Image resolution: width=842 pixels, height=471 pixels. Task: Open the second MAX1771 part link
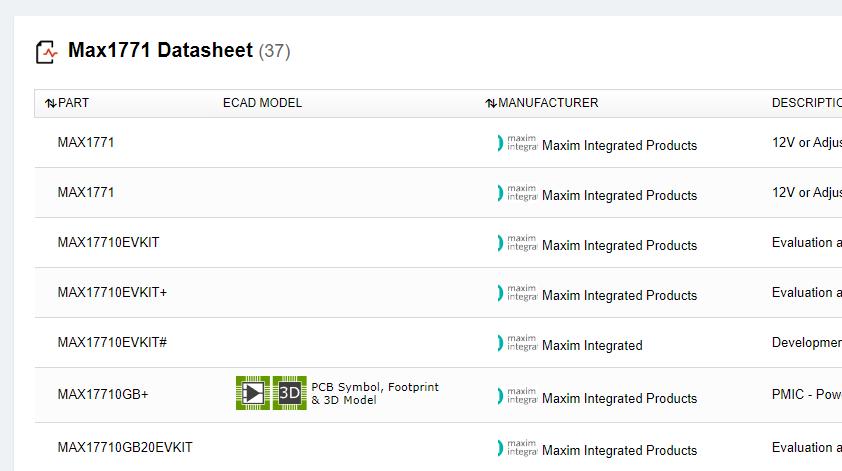click(86, 192)
